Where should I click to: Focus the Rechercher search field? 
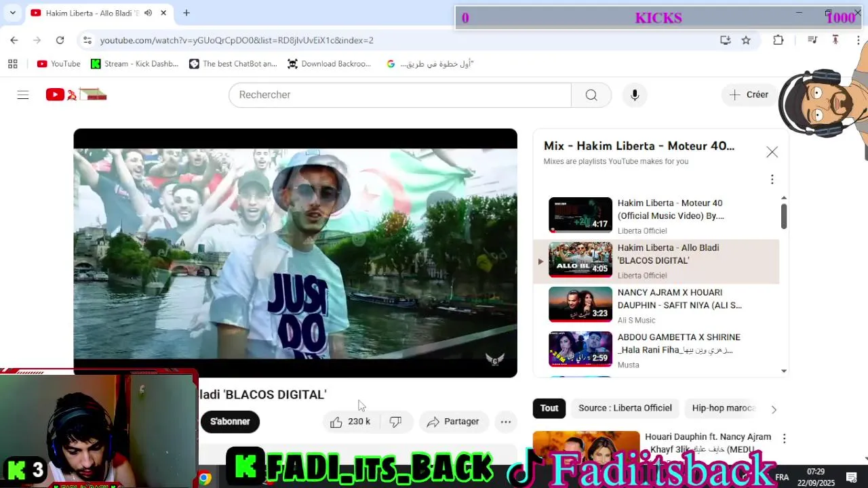(x=400, y=95)
